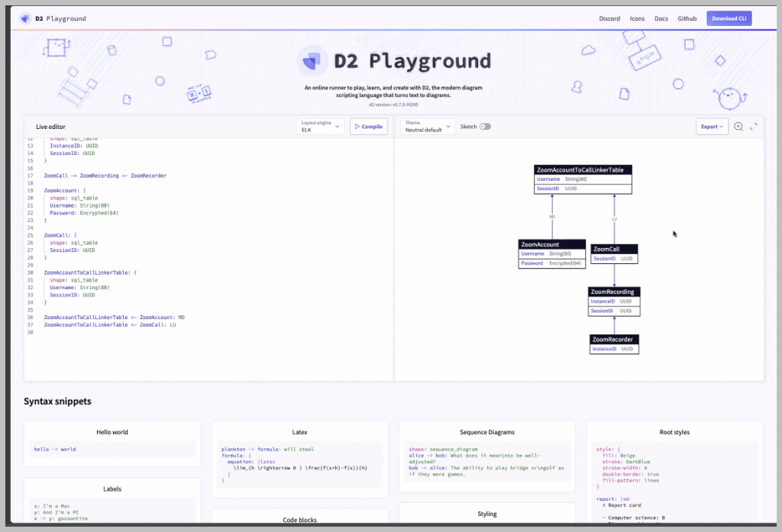Click the Code blocks snippet heading
The height and width of the screenshot is (532, 782).
click(x=299, y=520)
